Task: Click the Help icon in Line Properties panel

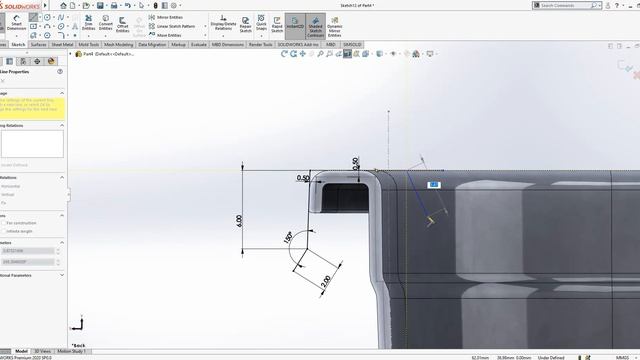Action: [60, 71]
